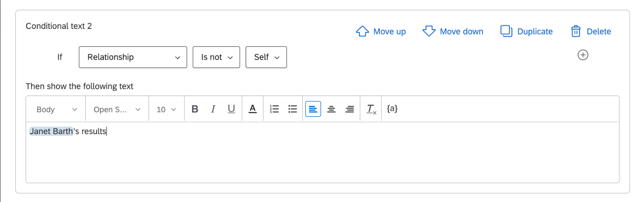The image size is (644, 202).
Task: Insert a bulleted list
Action: pos(292,109)
